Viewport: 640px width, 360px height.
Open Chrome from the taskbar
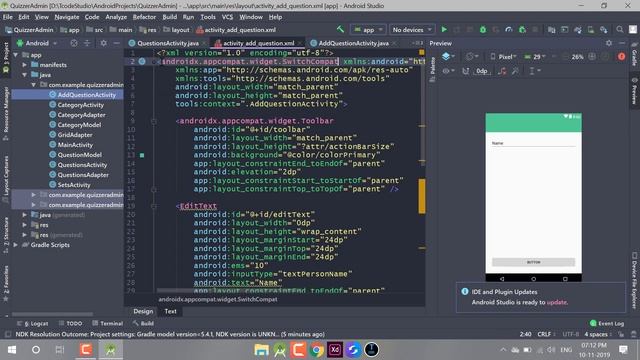click(x=316, y=350)
